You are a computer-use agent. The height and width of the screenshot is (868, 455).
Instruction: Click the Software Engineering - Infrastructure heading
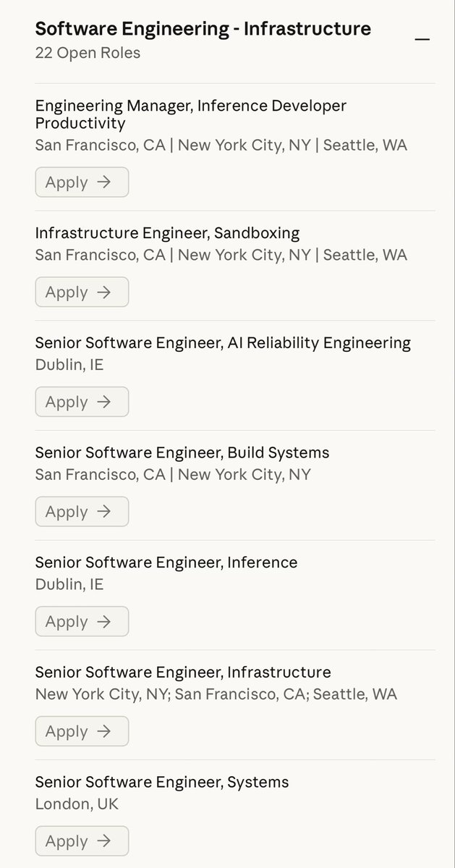(203, 29)
